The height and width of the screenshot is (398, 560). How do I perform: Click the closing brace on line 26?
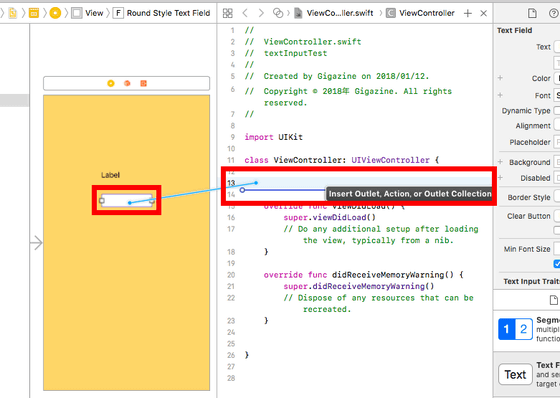coord(247,355)
